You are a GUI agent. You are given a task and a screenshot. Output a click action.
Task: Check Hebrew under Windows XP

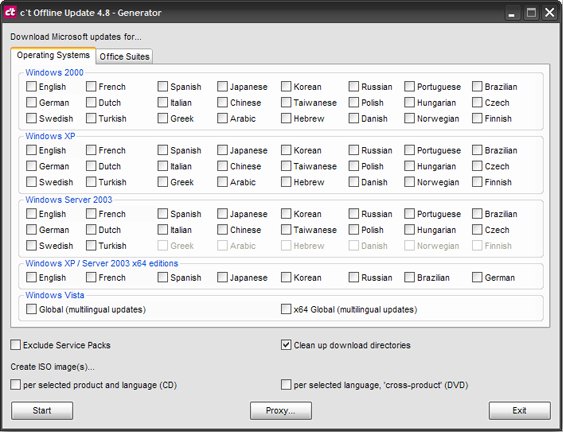coord(286,182)
